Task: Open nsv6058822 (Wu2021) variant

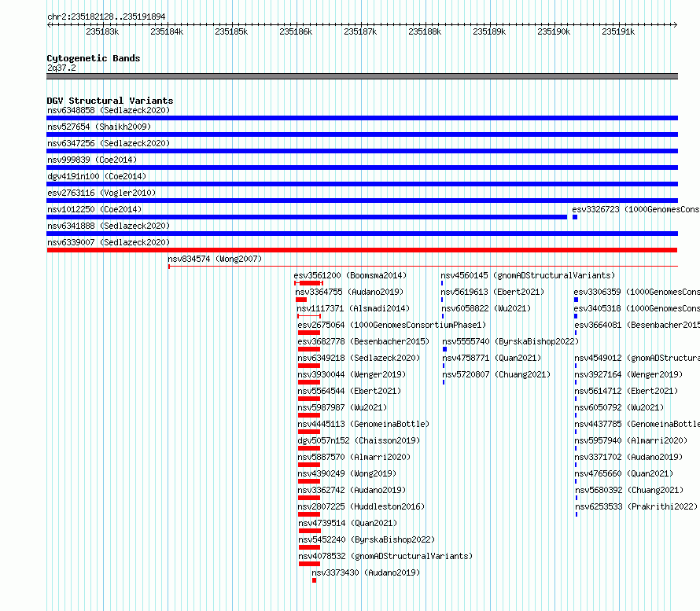Action: [x=486, y=308]
